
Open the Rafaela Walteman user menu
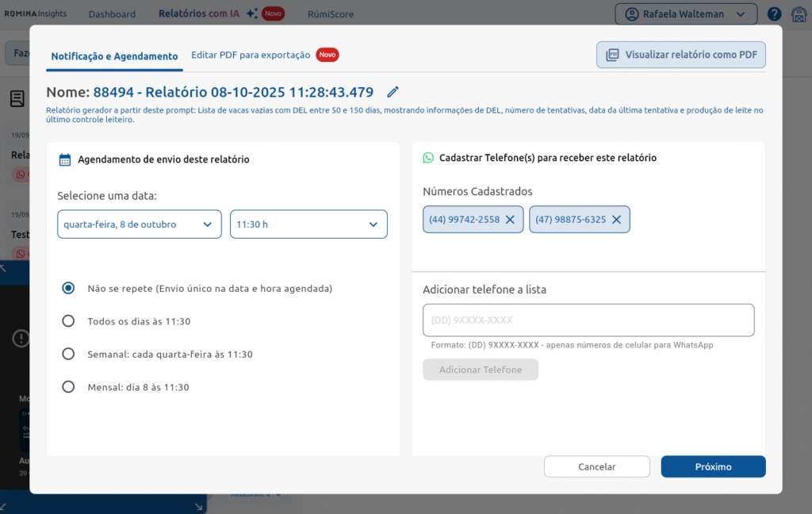pyautogui.click(x=686, y=14)
